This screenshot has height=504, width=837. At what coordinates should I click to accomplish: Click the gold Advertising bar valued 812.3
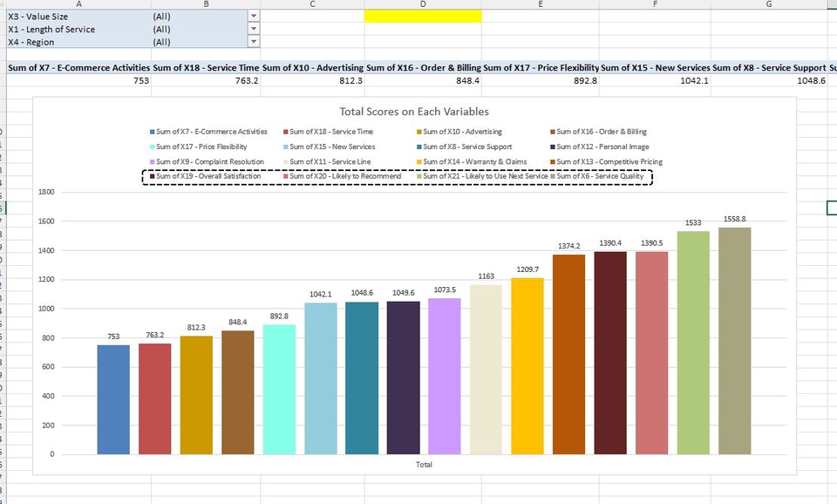point(196,395)
